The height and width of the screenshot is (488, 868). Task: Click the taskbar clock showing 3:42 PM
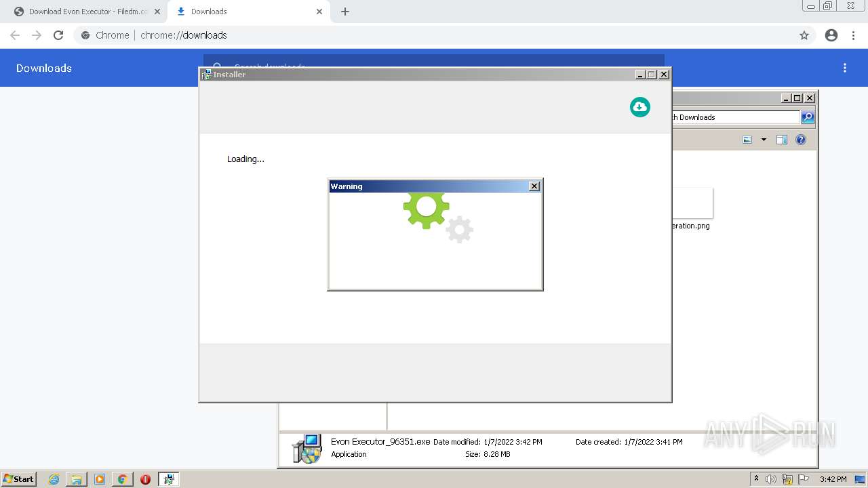833,479
